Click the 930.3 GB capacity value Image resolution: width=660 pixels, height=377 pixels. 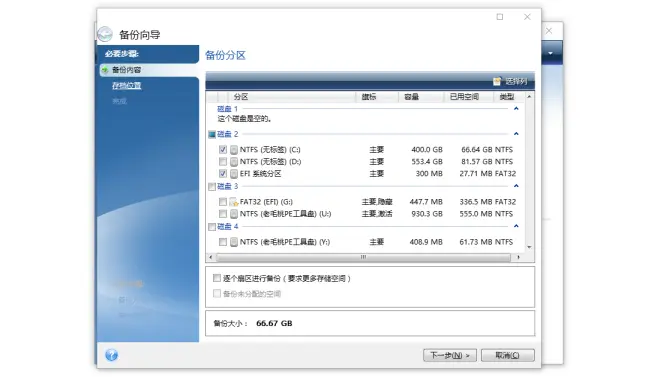pyautogui.click(x=427, y=213)
